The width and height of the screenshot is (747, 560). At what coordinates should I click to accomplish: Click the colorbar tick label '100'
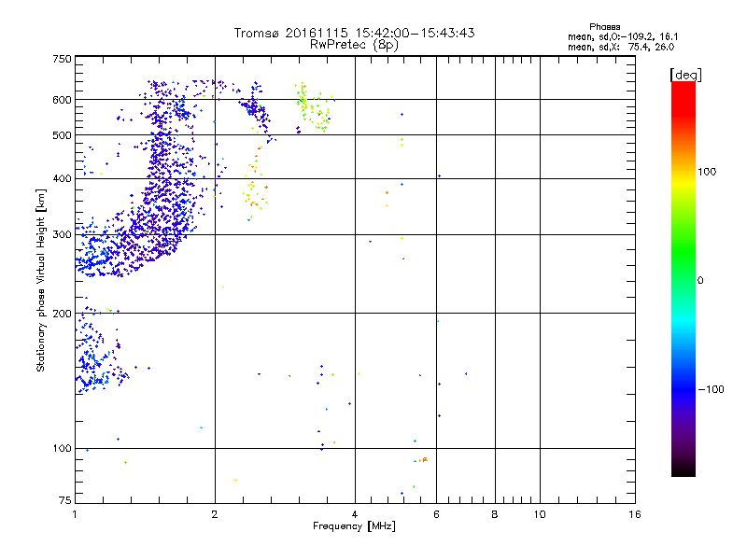pos(707,172)
